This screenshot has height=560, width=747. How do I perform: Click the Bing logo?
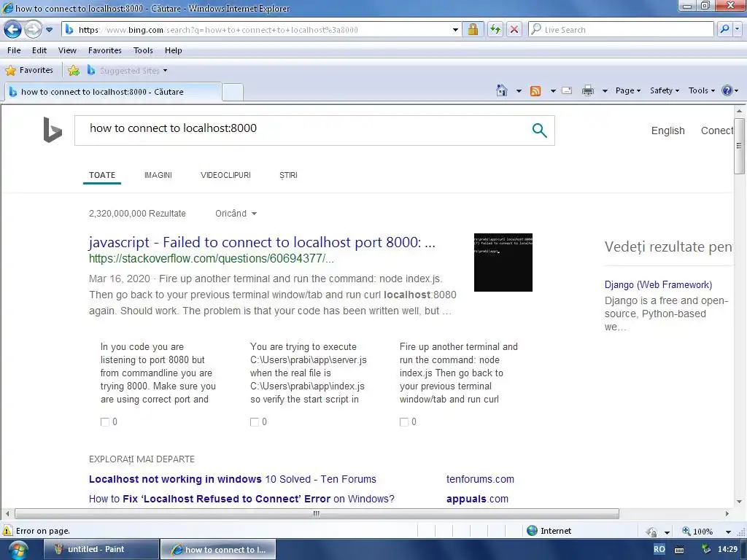point(53,130)
